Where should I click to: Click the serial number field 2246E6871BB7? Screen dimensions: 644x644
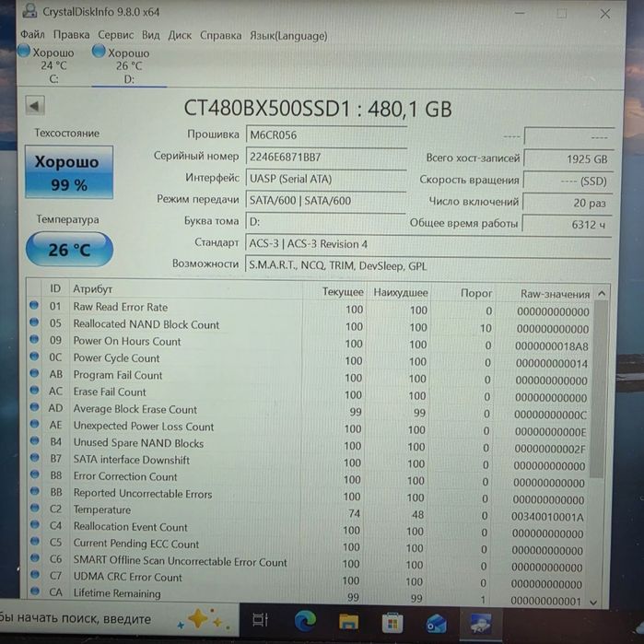click(326, 157)
